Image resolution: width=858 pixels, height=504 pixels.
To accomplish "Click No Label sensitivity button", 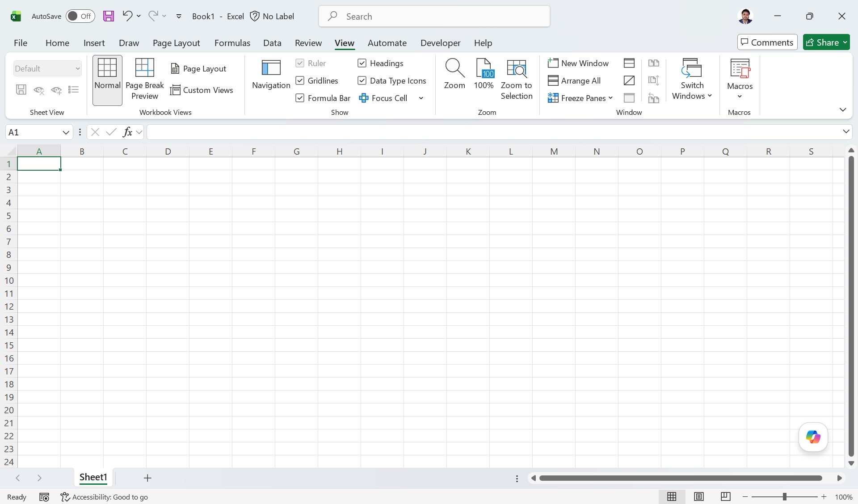I will 272,17.
